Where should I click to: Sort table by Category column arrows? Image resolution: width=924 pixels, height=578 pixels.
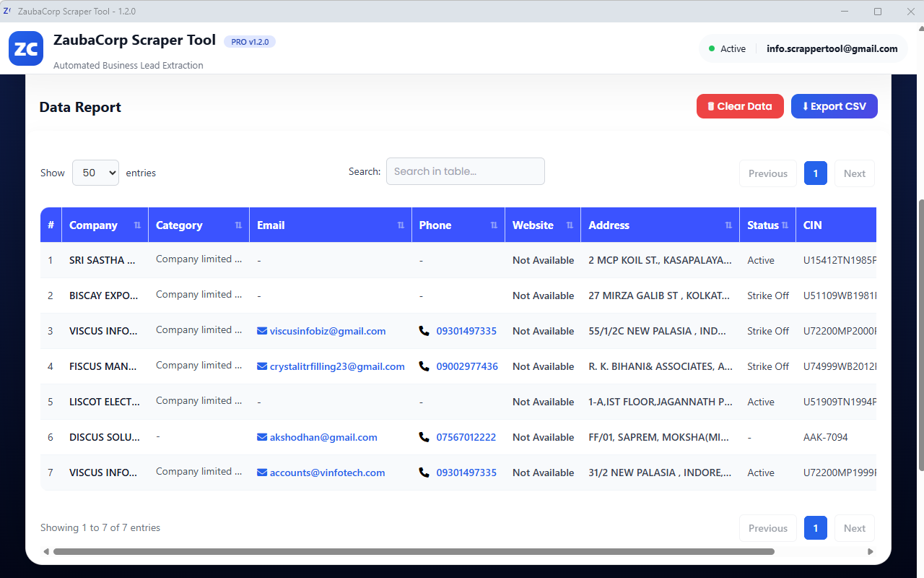point(238,225)
